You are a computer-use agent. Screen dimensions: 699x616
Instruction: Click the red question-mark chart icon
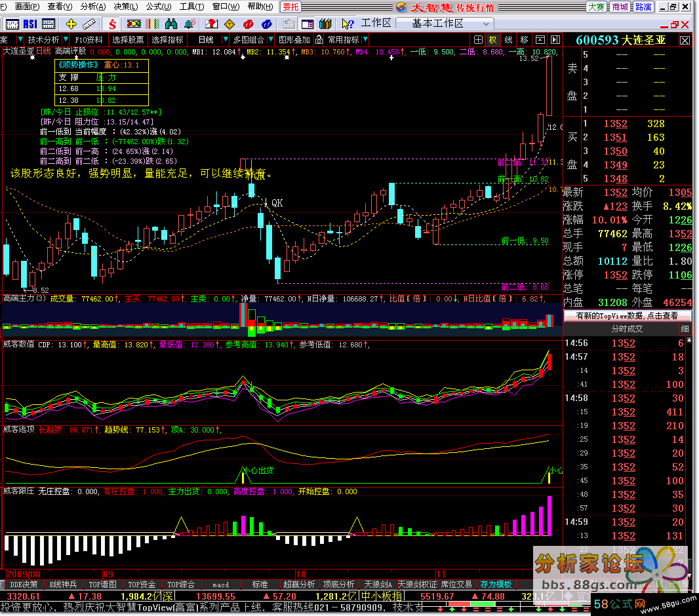pos(211,24)
